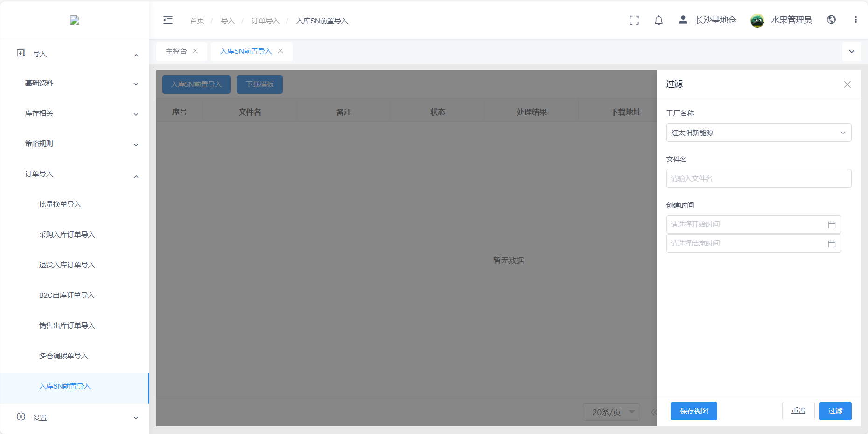Click the 导入 import sidebar icon
Image resolution: width=868 pixels, height=434 pixels.
coord(21,53)
